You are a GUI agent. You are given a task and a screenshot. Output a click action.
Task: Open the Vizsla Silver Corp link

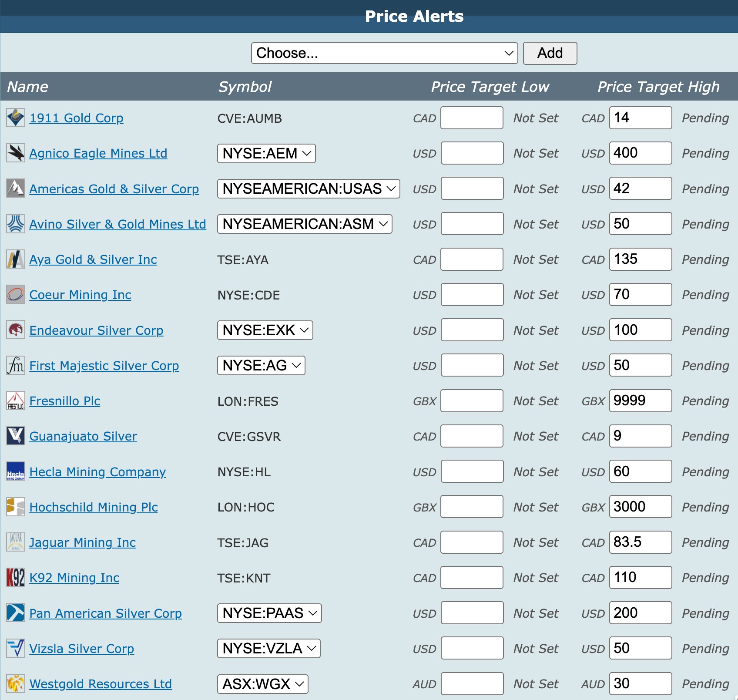pos(81,649)
